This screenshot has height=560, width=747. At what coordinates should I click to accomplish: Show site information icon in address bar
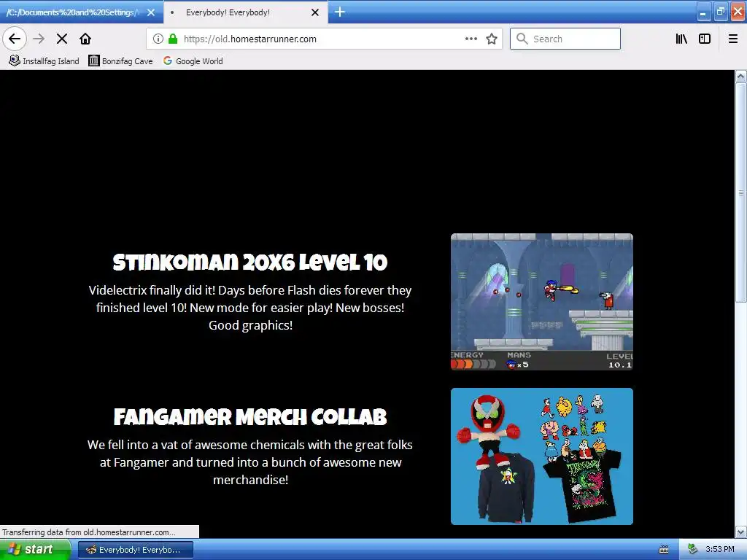(x=158, y=39)
